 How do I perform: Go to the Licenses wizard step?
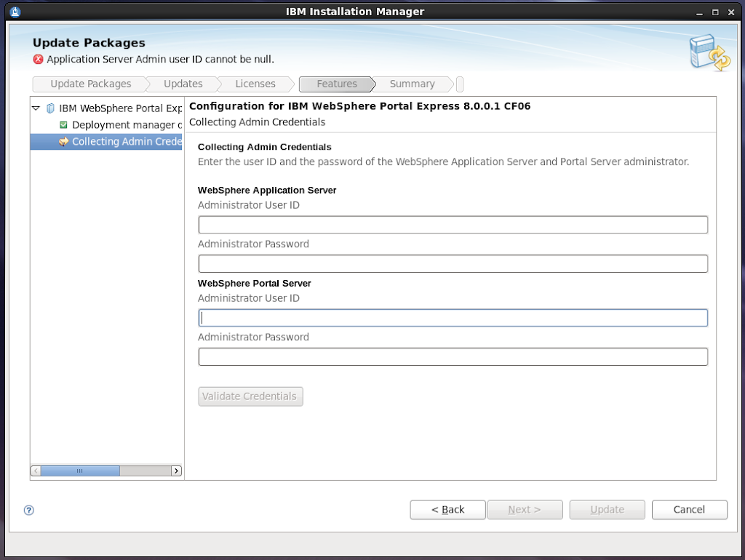tap(255, 84)
